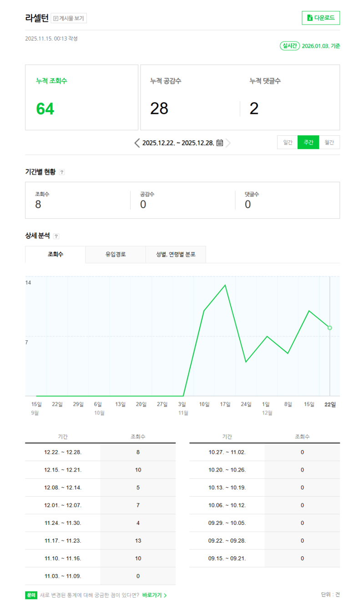Click the 다운로드 button

coord(321,18)
